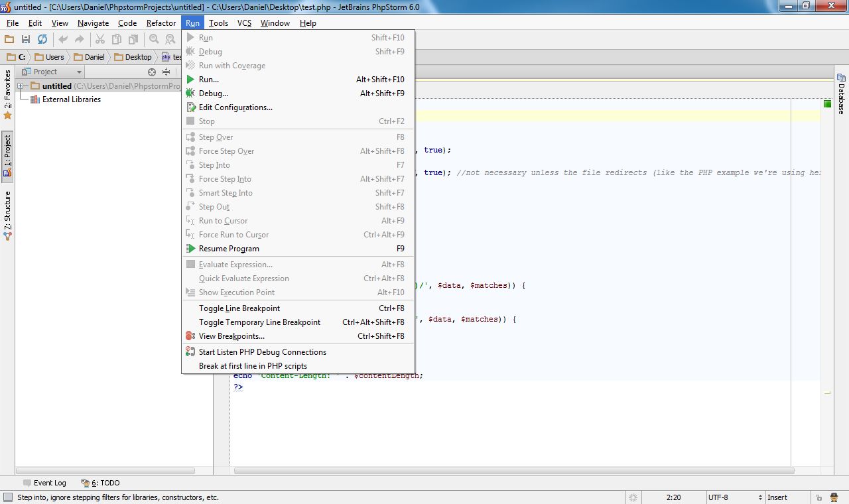Open the UTF-8 encoding selector
The width and height of the screenshot is (849, 504).
(736, 497)
